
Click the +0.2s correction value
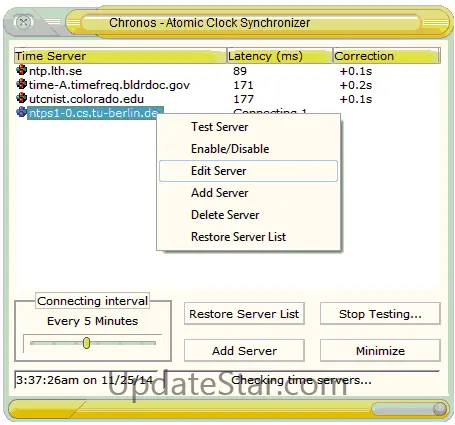[356, 85]
